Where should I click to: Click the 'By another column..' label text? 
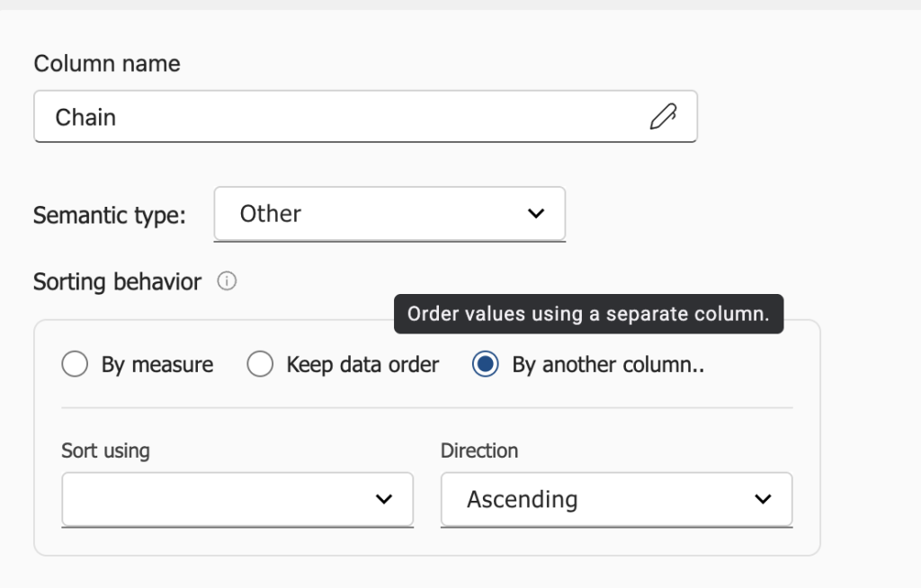(608, 365)
